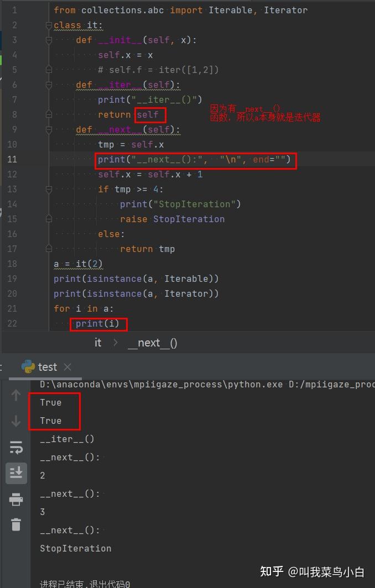Screen dimensions: 375x588
Task: Click 'self.x = x' code line
Action: (126, 55)
